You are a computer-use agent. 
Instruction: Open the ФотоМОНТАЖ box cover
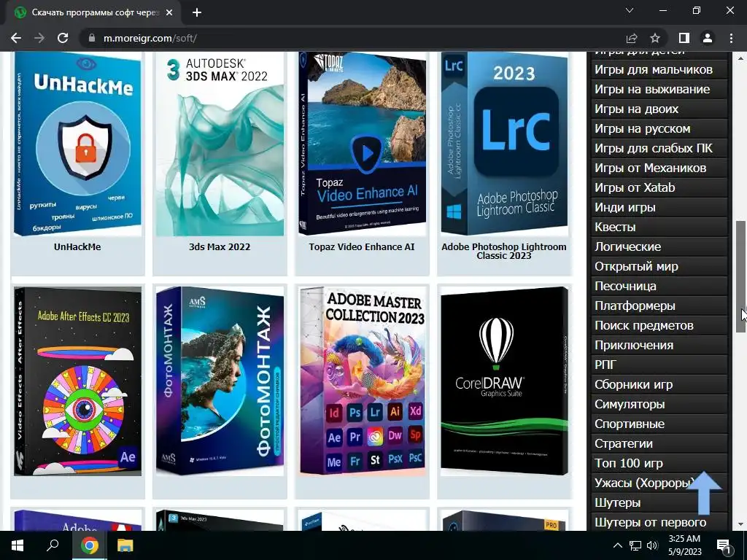(x=220, y=381)
